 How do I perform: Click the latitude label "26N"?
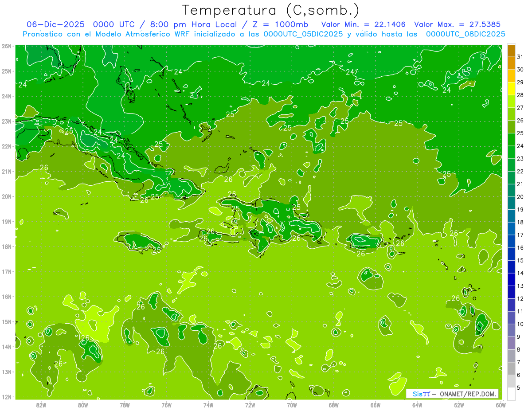(x=7, y=46)
